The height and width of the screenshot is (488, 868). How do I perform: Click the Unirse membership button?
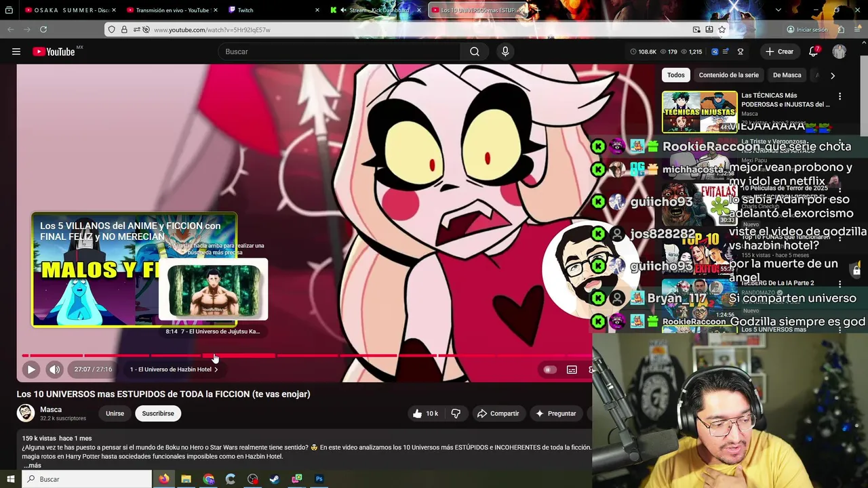115,413
